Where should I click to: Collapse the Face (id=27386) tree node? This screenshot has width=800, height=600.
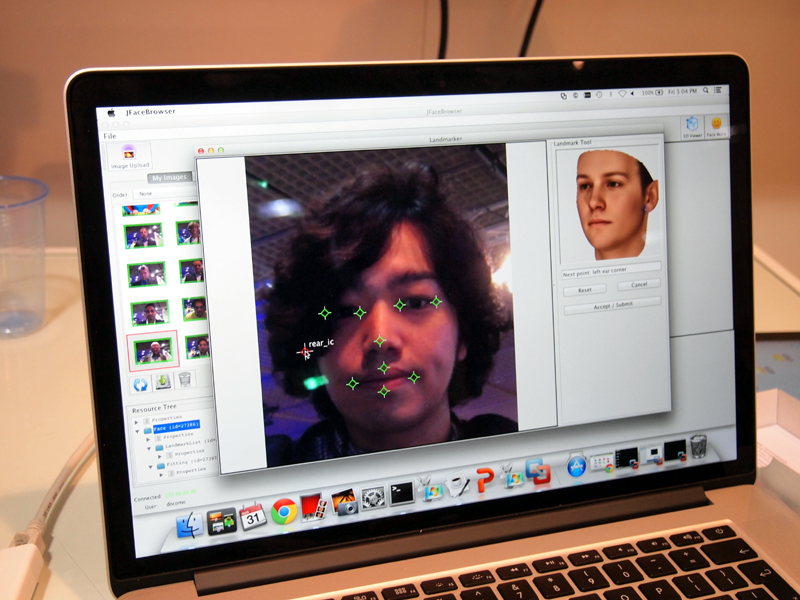(x=137, y=431)
